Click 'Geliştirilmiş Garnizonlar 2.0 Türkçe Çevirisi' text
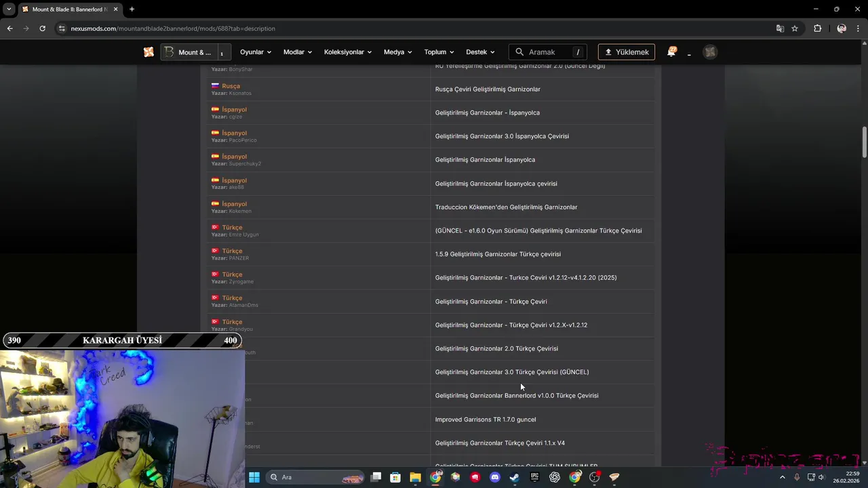868x488 pixels. pyautogui.click(x=496, y=348)
